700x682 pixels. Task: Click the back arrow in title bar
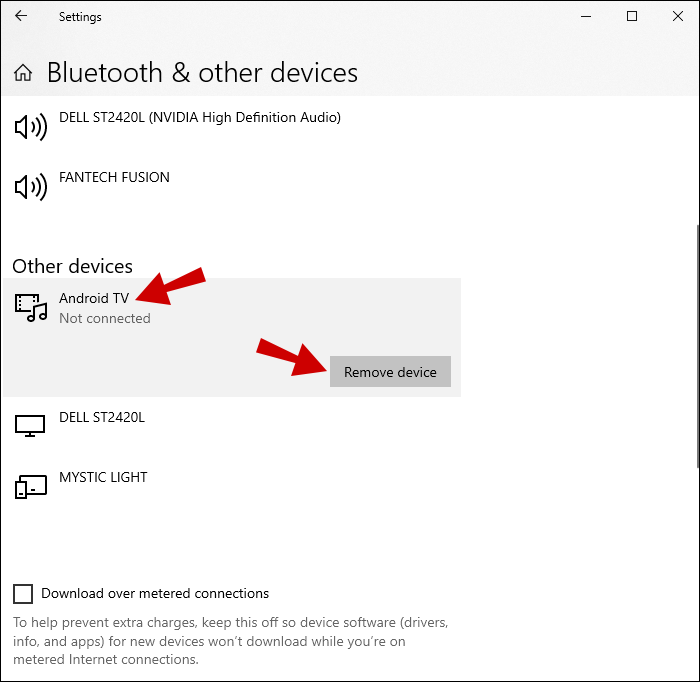coord(21,16)
